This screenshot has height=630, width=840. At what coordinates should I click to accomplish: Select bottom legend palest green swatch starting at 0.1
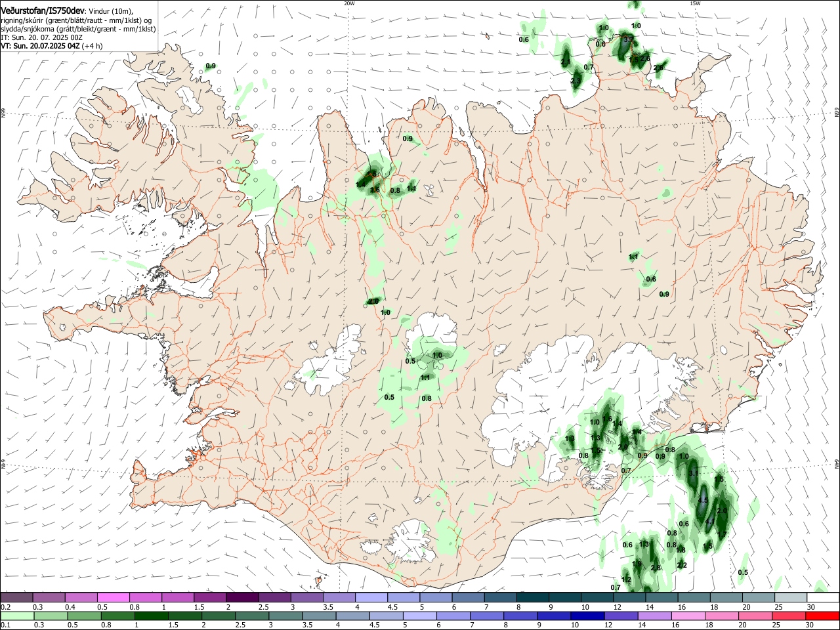(x=17, y=616)
